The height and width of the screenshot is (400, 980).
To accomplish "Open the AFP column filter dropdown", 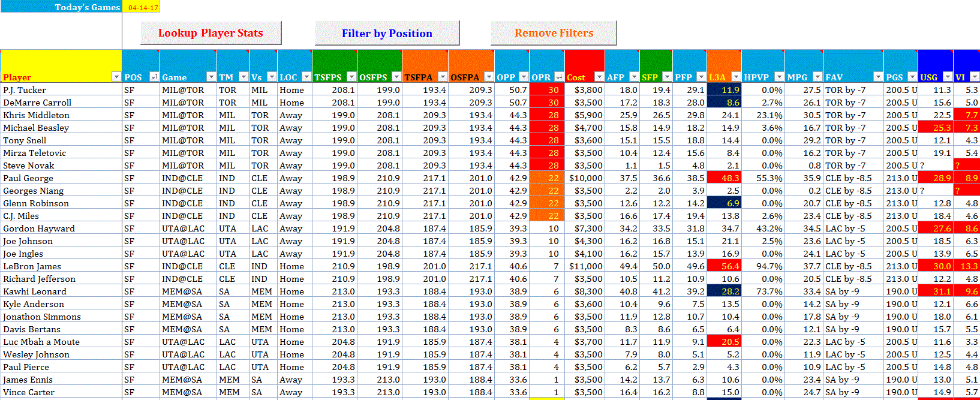I will 634,77.
